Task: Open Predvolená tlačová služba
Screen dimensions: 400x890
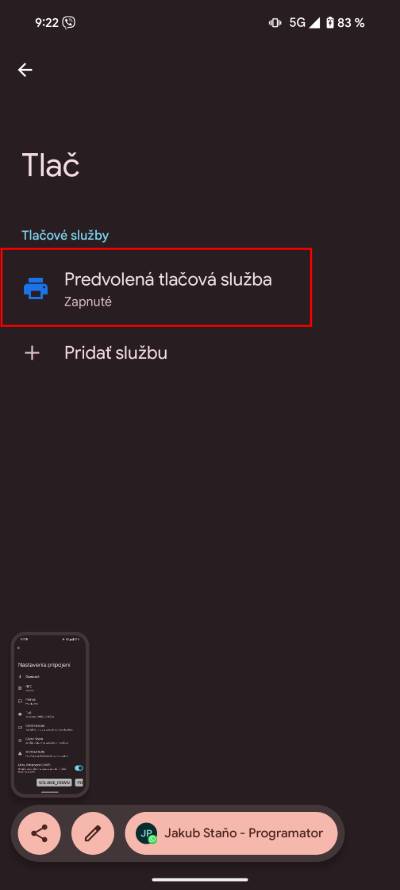Action: point(156,288)
